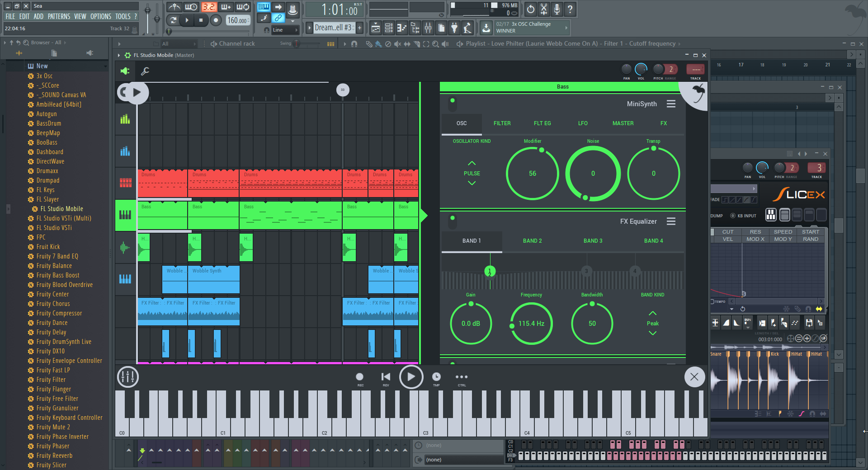Click the REC button in FL Studio Mobile
868x470 pixels.
(x=360, y=379)
